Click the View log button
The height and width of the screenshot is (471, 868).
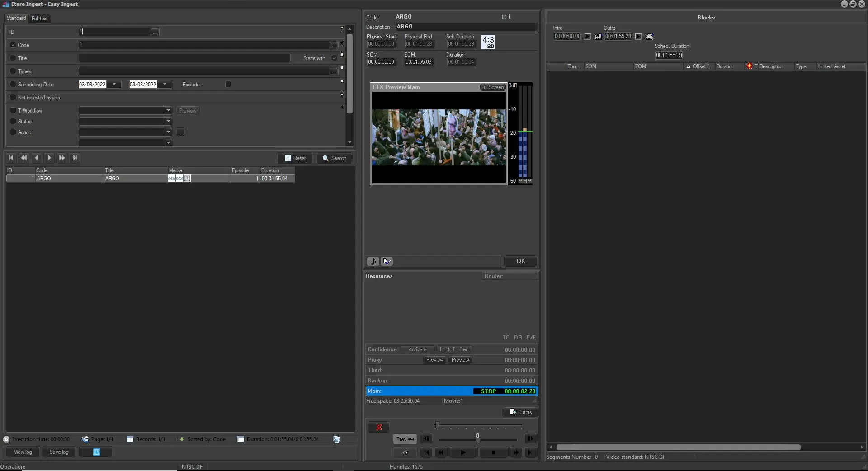[x=23, y=452]
